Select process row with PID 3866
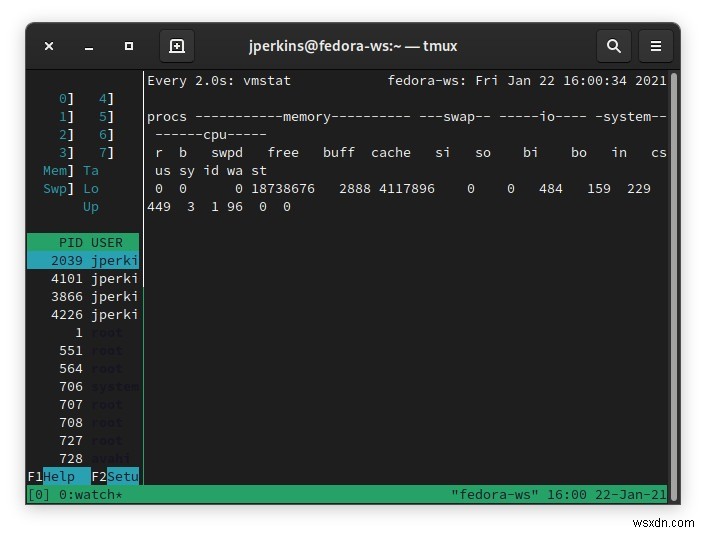Viewport: 706px width, 533px height. point(83,297)
